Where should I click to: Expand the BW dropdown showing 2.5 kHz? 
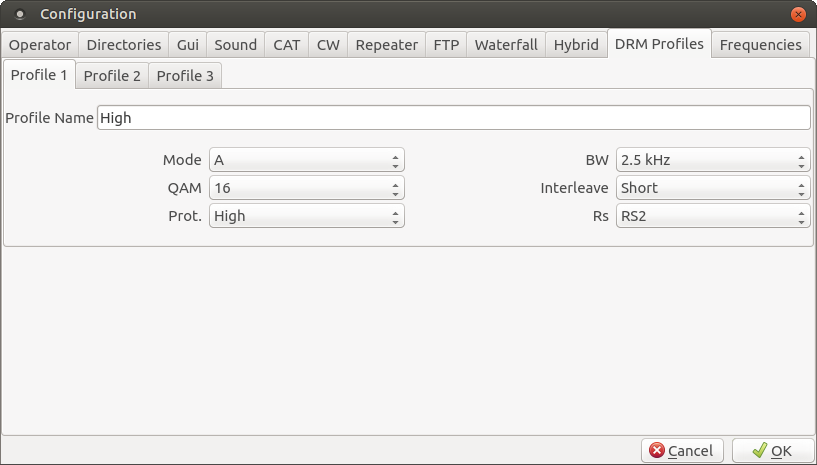click(713, 160)
